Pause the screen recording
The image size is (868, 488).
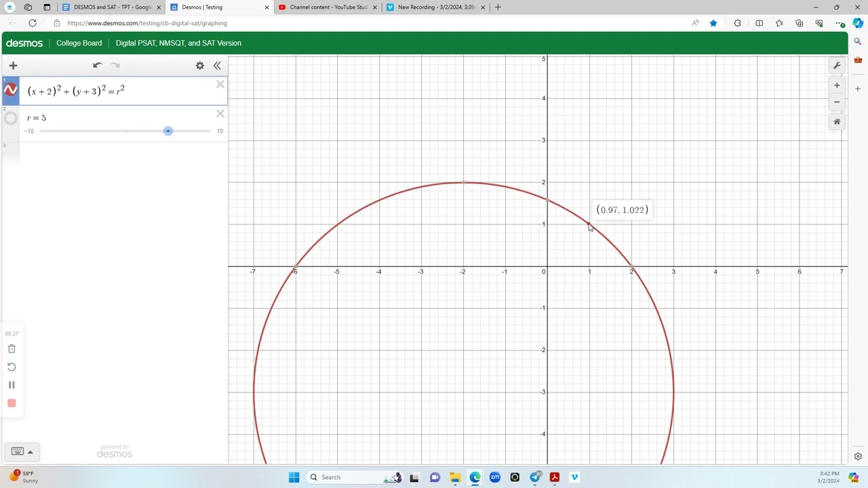(x=12, y=385)
